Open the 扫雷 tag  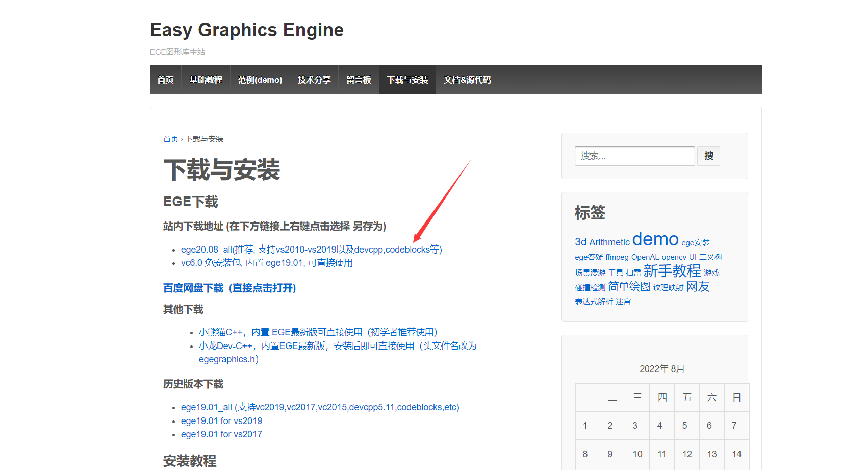(x=633, y=273)
